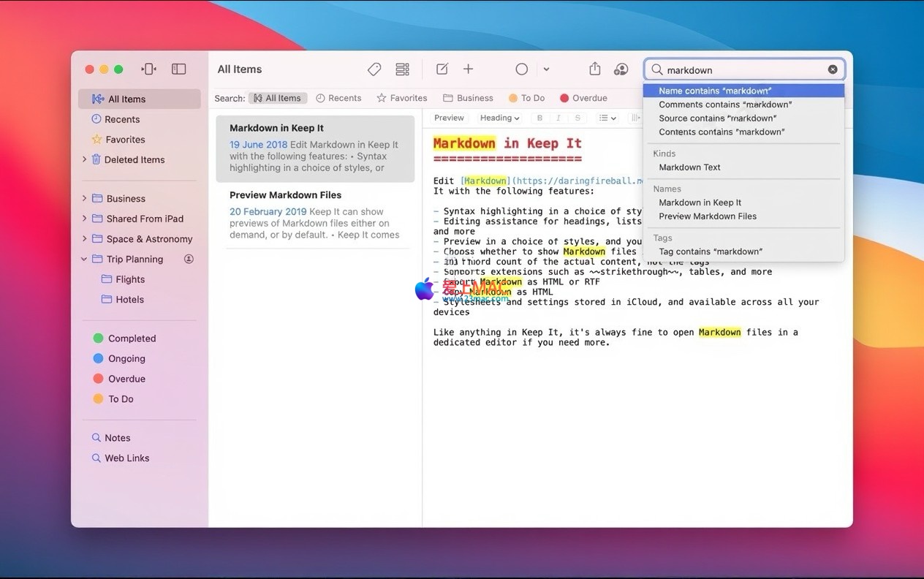Click the list view mode icon
The height and width of the screenshot is (579, 924).
402,69
